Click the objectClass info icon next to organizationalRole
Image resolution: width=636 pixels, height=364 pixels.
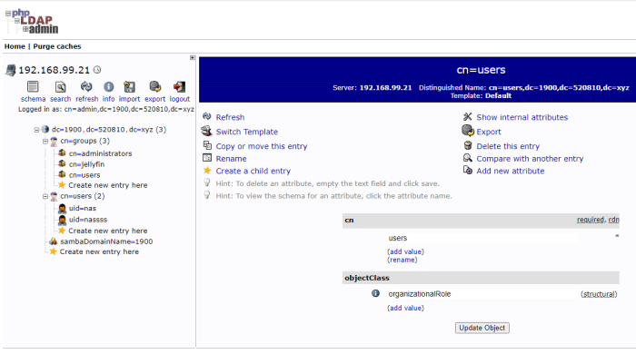(x=375, y=294)
